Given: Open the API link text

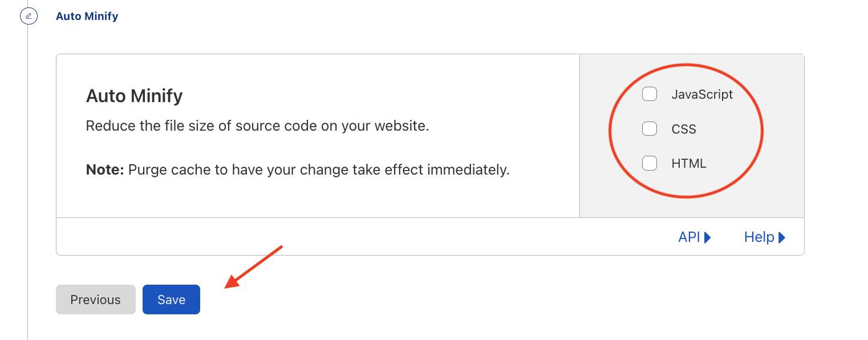Looking at the screenshot, I should click(689, 237).
